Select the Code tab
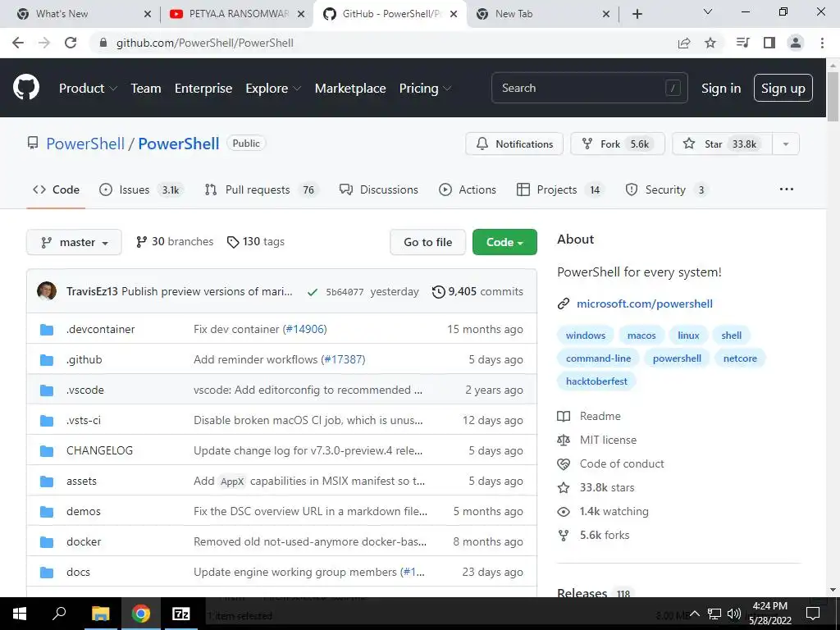Screen dimensions: 840x630 57,189
